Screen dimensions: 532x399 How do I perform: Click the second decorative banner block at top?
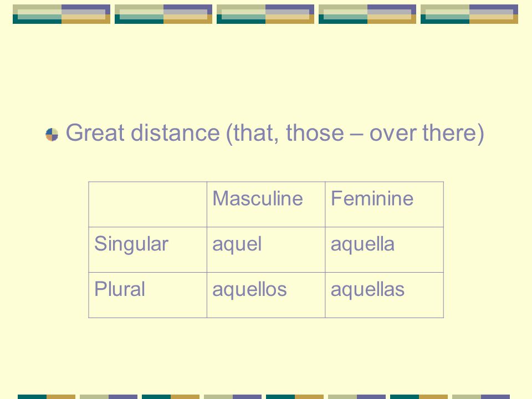[x=163, y=14]
